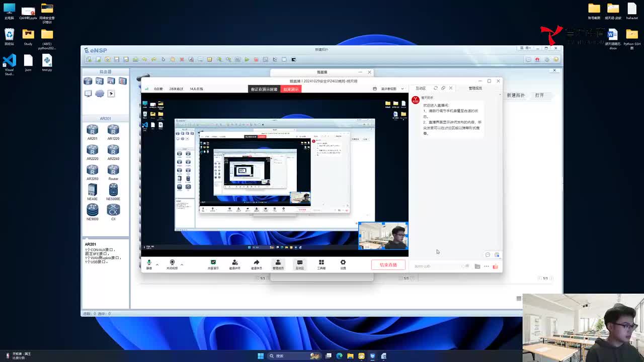Screen dimensions: 644x362
Task: Select the AR2220 router device
Action: (x=92, y=152)
